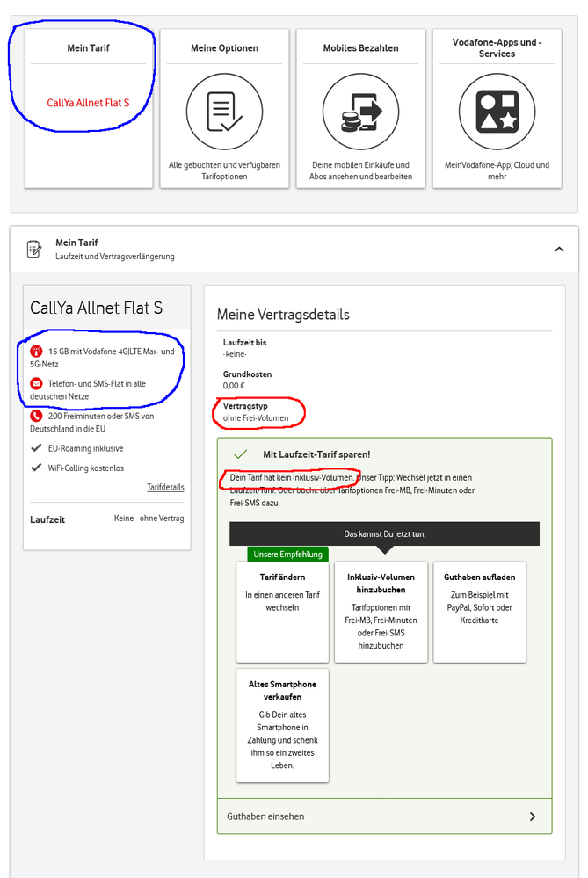Open the Tarifdetails link

[x=165, y=487]
